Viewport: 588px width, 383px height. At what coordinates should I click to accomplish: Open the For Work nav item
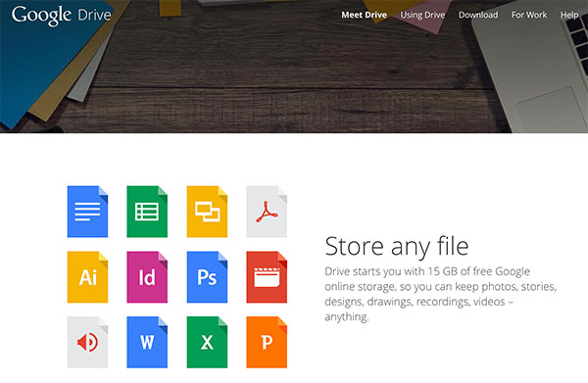click(x=529, y=15)
